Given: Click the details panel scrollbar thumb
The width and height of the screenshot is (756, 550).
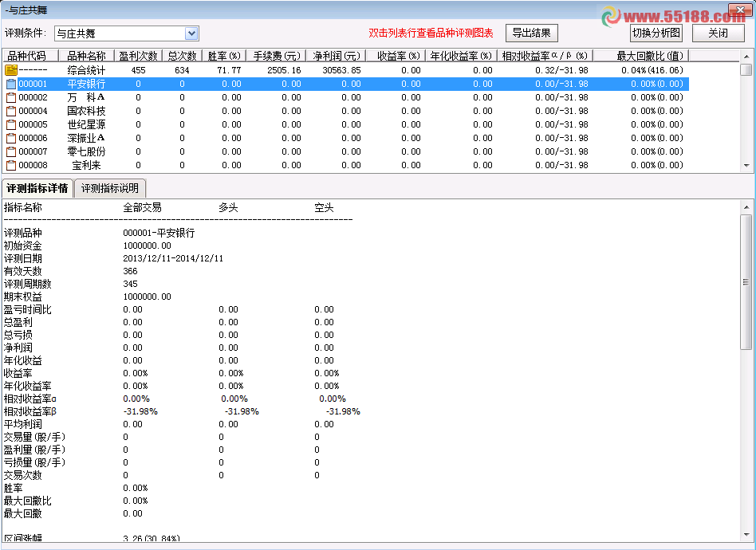Looking at the screenshot, I should tap(746, 282).
